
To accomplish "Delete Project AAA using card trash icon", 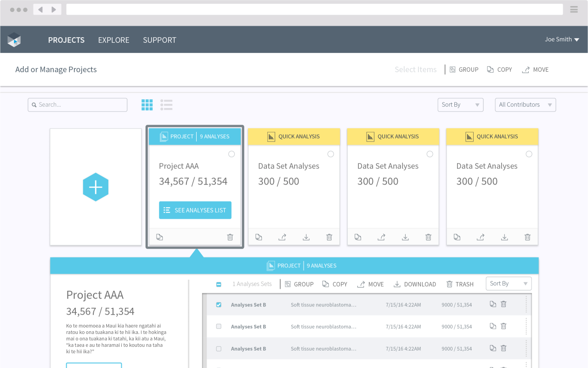I will point(230,237).
